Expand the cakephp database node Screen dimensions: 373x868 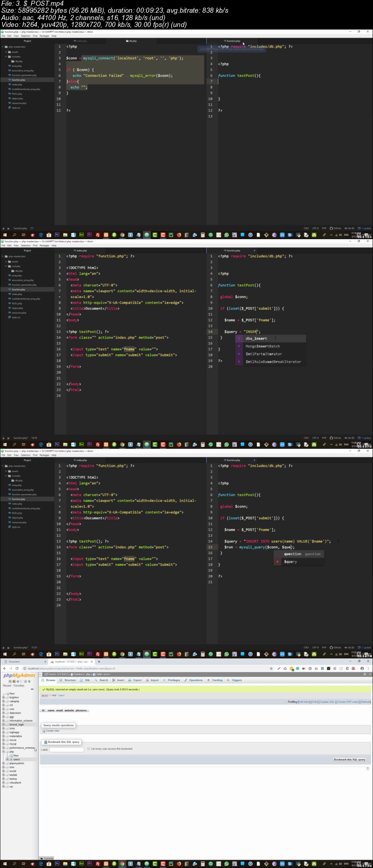pyautogui.click(x=3, y=701)
